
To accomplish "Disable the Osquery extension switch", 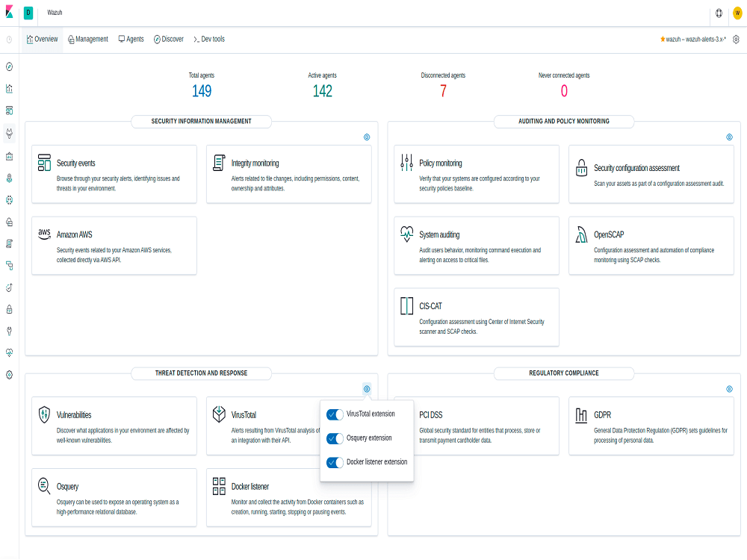I will click(335, 438).
